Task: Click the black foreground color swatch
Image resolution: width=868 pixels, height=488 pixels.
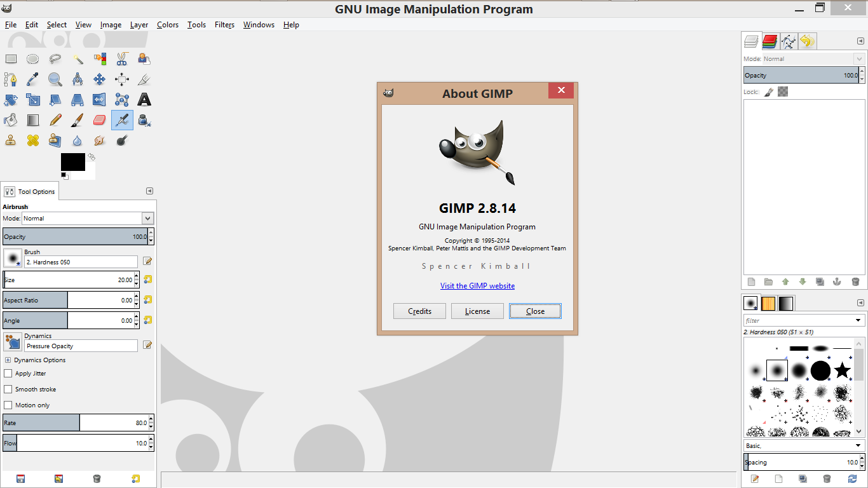Action: click(72, 161)
